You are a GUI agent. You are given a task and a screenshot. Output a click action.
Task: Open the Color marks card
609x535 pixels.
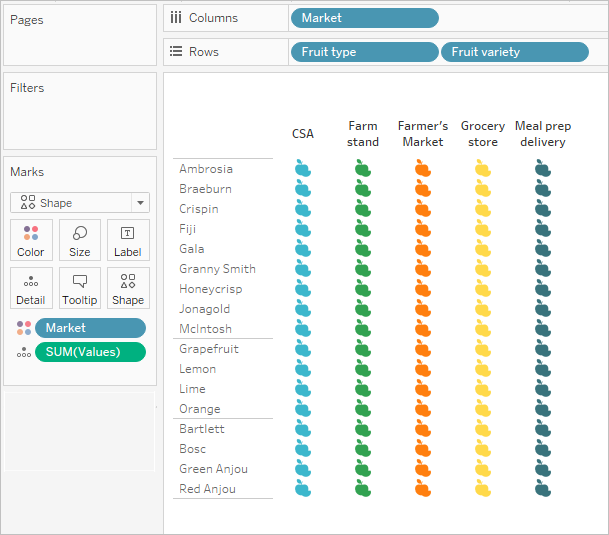[31, 240]
